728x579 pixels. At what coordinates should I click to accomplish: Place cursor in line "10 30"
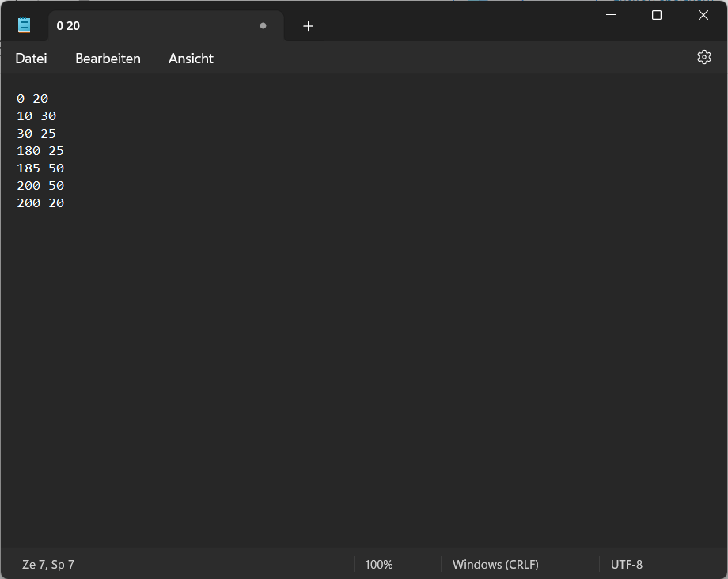click(36, 116)
